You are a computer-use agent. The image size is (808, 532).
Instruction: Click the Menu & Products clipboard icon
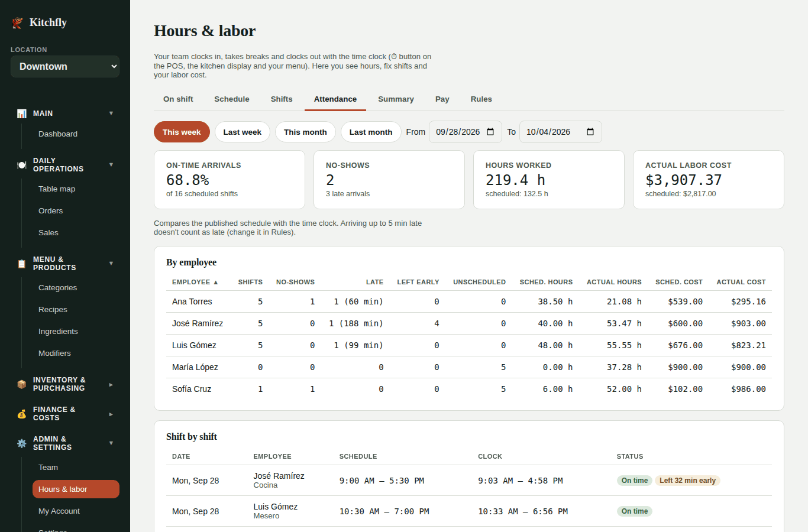pyautogui.click(x=22, y=264)
